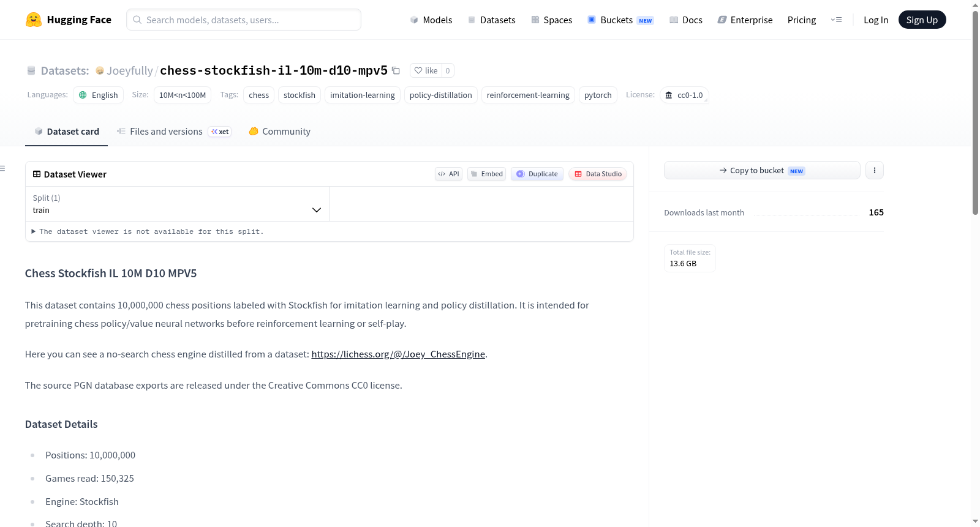Click the search magnifier icon

tap(138, 20)
